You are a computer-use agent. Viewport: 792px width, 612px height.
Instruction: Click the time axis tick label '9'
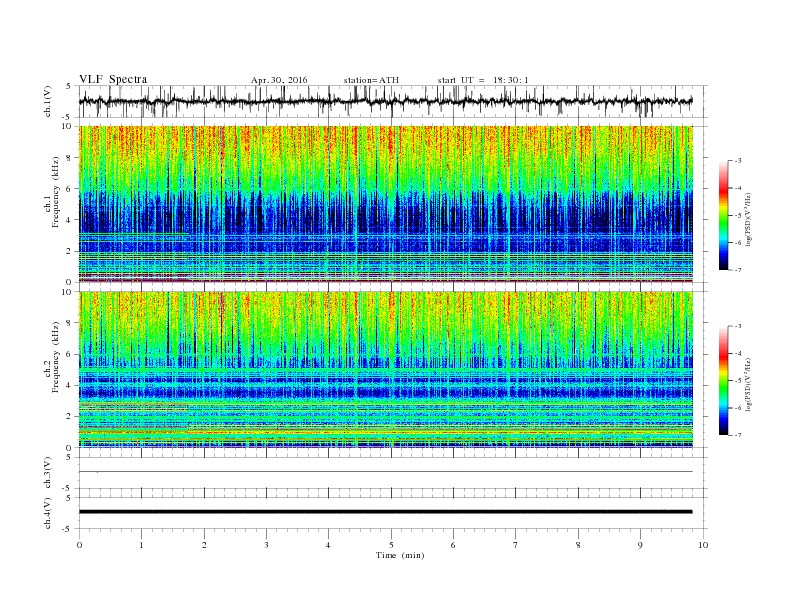(640, 545)
